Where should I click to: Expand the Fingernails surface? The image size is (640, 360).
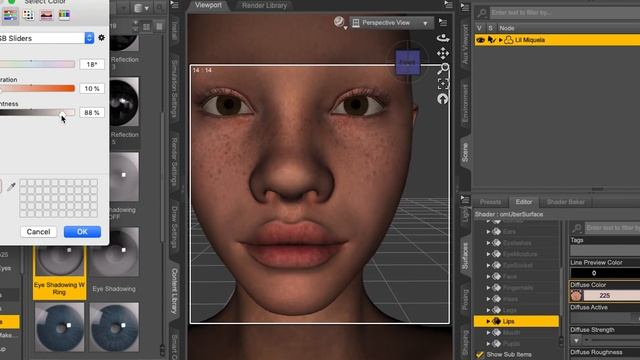(x=488, y=288)
